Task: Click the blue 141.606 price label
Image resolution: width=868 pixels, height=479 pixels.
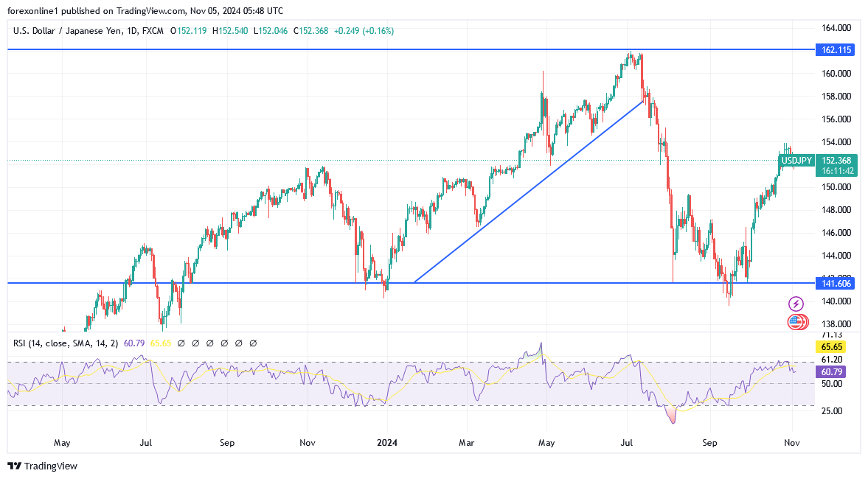Action: (x=836, y=283)
